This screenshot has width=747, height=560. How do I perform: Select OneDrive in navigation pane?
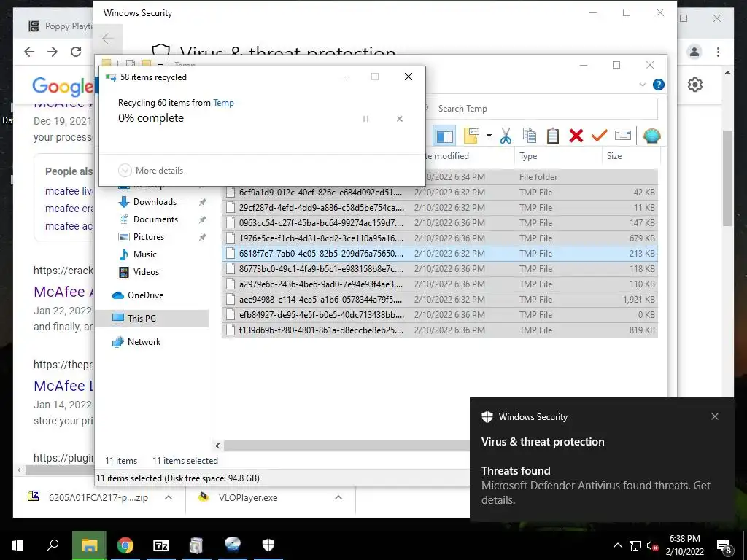coord(145,295)
